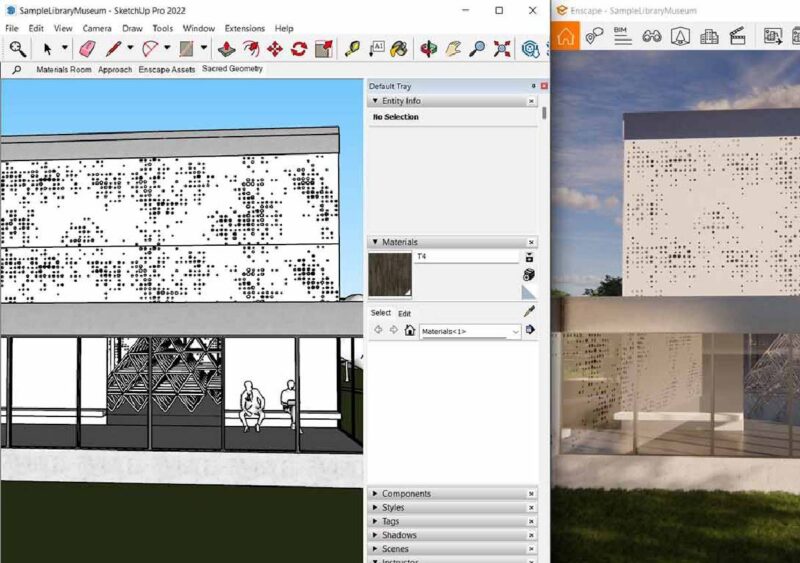Click the Enscape Assets toolbar button

point(167,70)
